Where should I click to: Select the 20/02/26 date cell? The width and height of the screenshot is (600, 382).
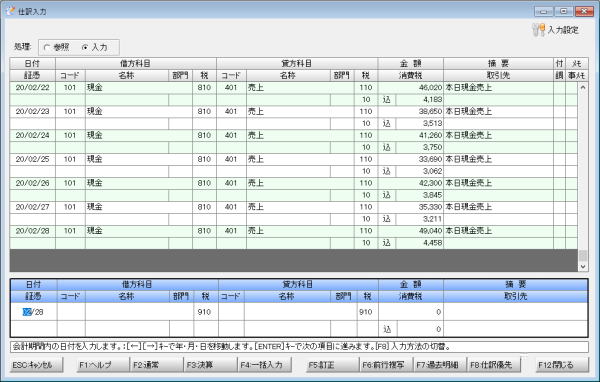pos(33,183)
